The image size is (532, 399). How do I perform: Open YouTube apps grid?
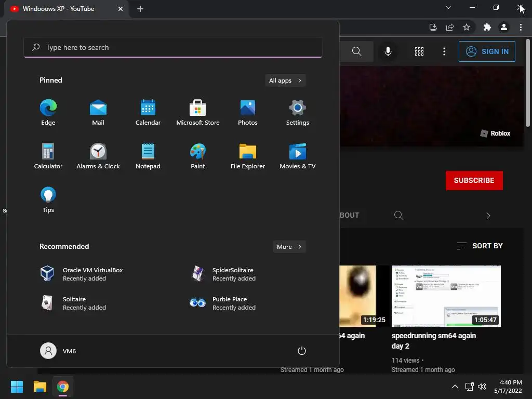pyautogui.click(x=419, y=51)
